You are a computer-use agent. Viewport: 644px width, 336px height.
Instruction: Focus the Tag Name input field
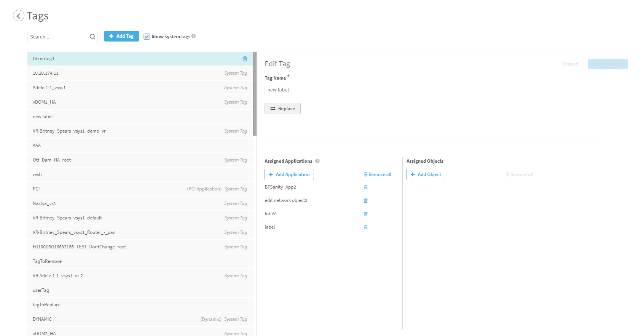(352, 90)
